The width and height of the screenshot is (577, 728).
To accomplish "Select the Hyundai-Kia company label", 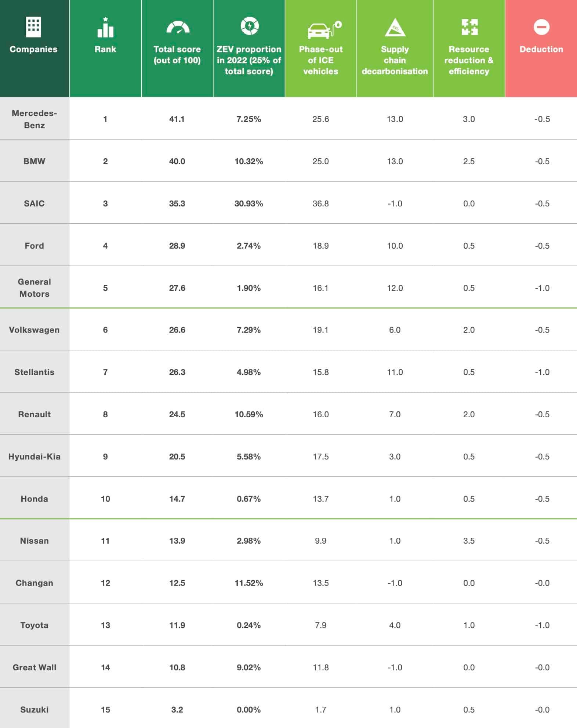I will [35, 457].
